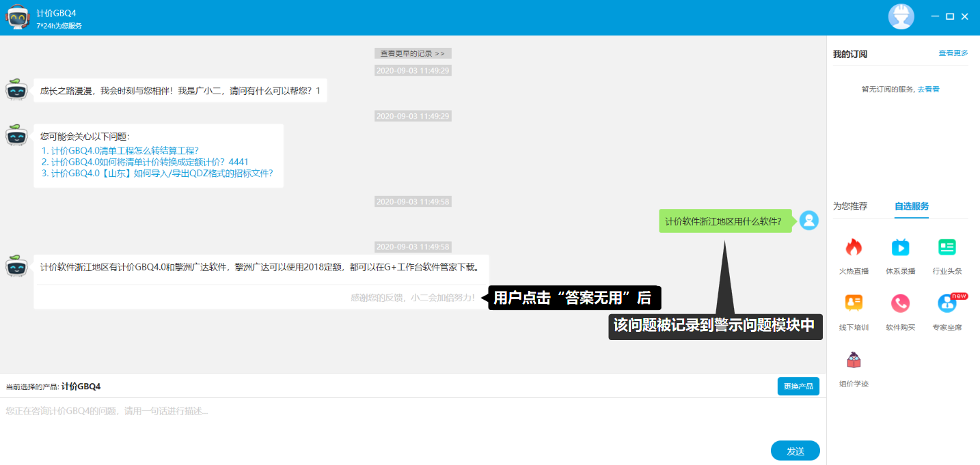The height and width of the screenshot is (465, 980).
Task: Open the 线下培训 training icon
Action: click(854, 304)
